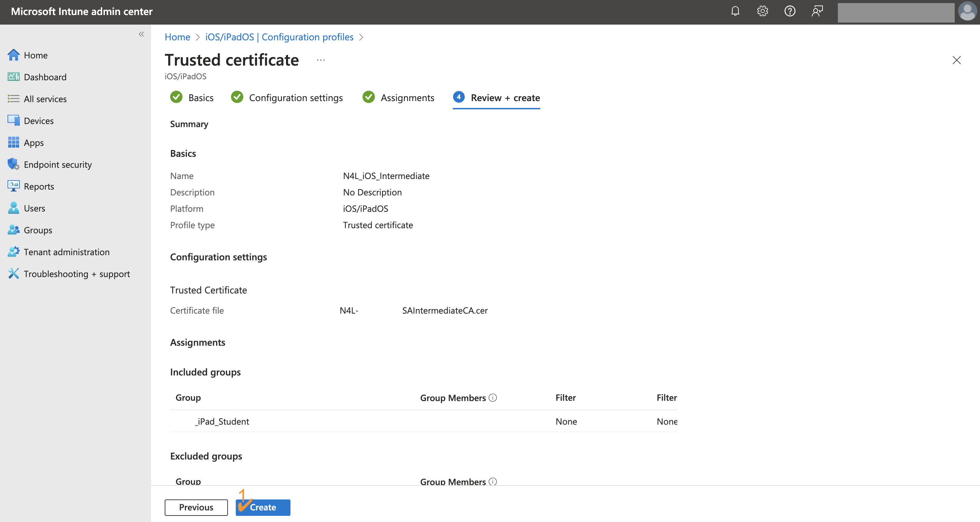
Task: Open the ellipsis menu next to Trusted certificate
Action: pos(321,60)
